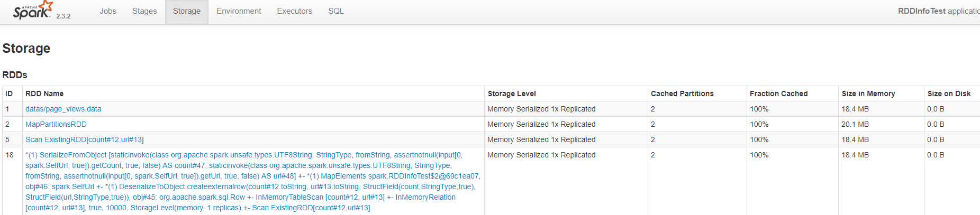Click the Size on Disk column header
The height and width of the screenshot is (215, 980).
(949, 94)
